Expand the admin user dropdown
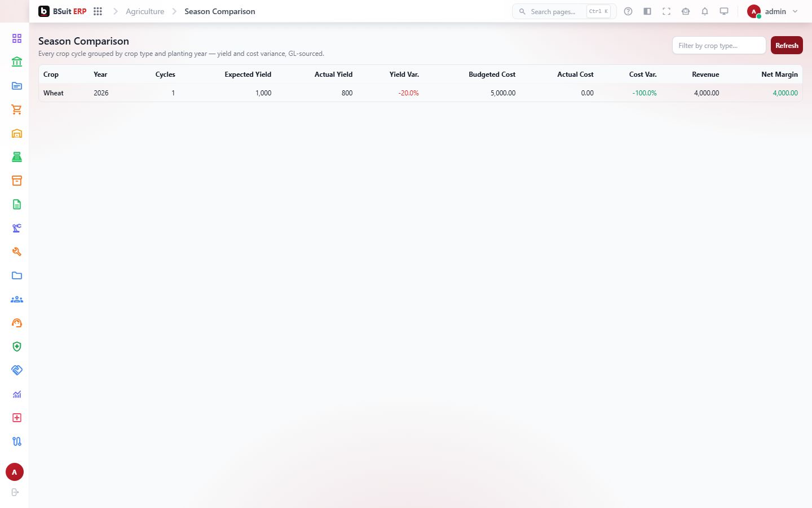Image resolution: width=812 pixels, height=508 pixels. (773, 11)
